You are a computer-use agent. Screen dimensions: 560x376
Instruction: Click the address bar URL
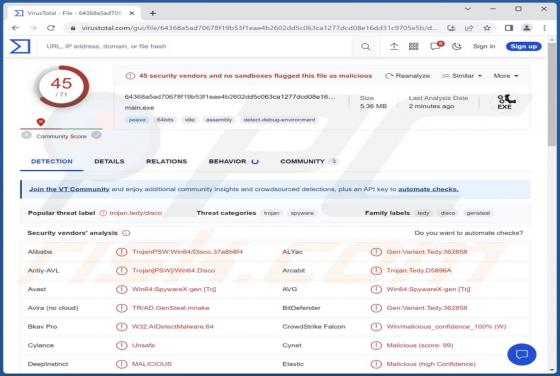coord(259,28)
